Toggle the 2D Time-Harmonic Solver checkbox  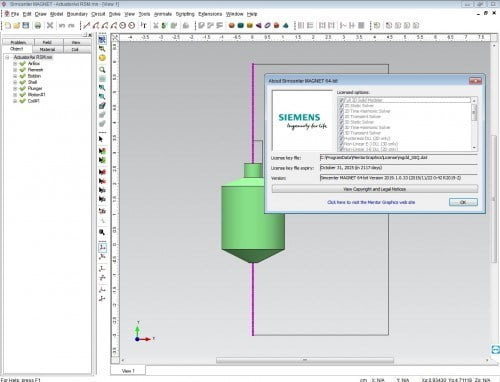(x=341, y=111)
